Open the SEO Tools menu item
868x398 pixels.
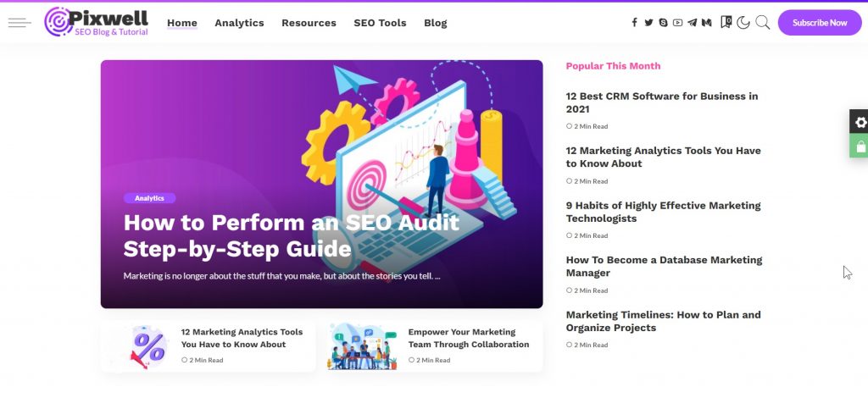[380, 23]
